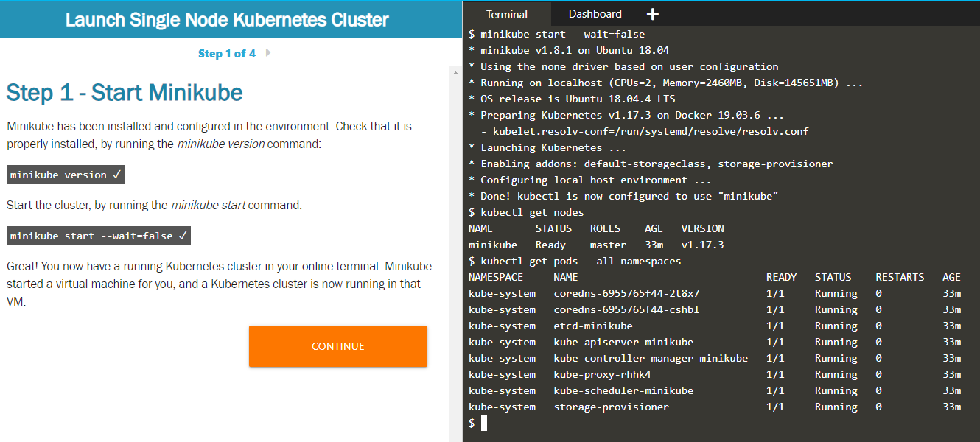Open a new terminal tab with plus icon
980x442 pixels.
point(652,14)
